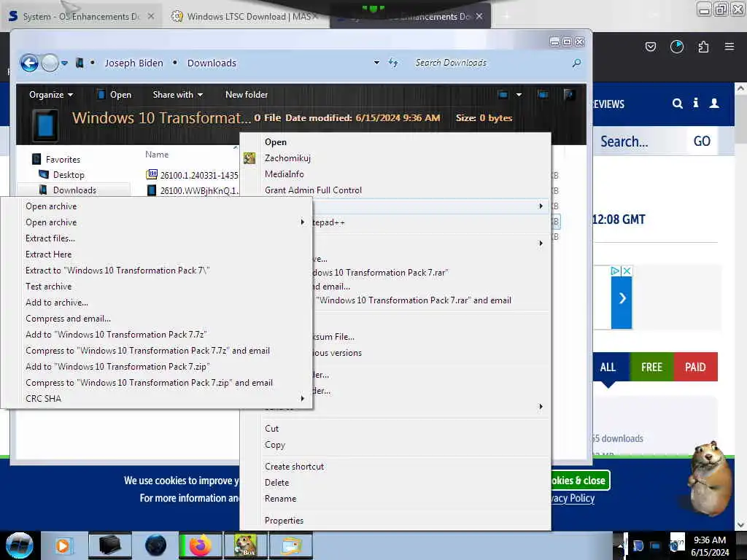Choose Extract to Windows 10 Transformation Pack 7\

coord(156,271)
